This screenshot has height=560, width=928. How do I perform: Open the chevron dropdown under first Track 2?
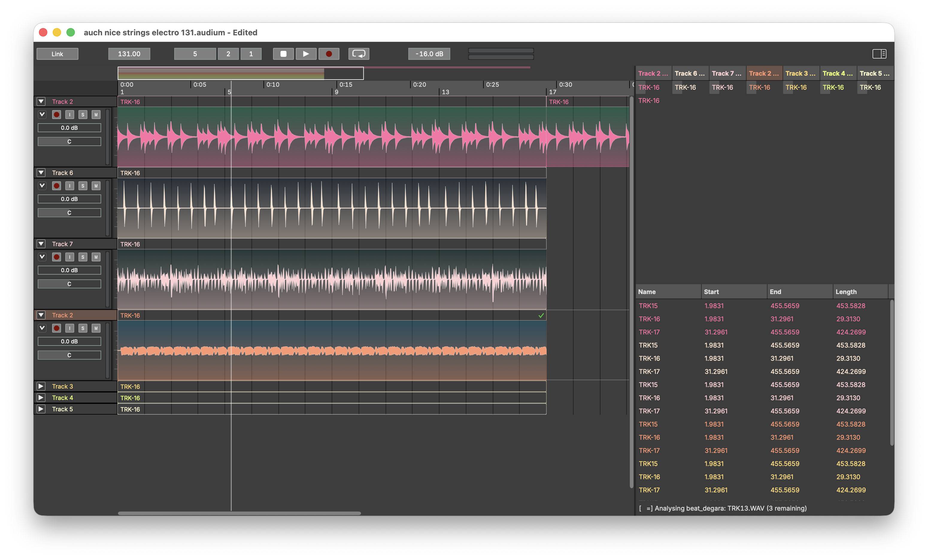[42, 114]
